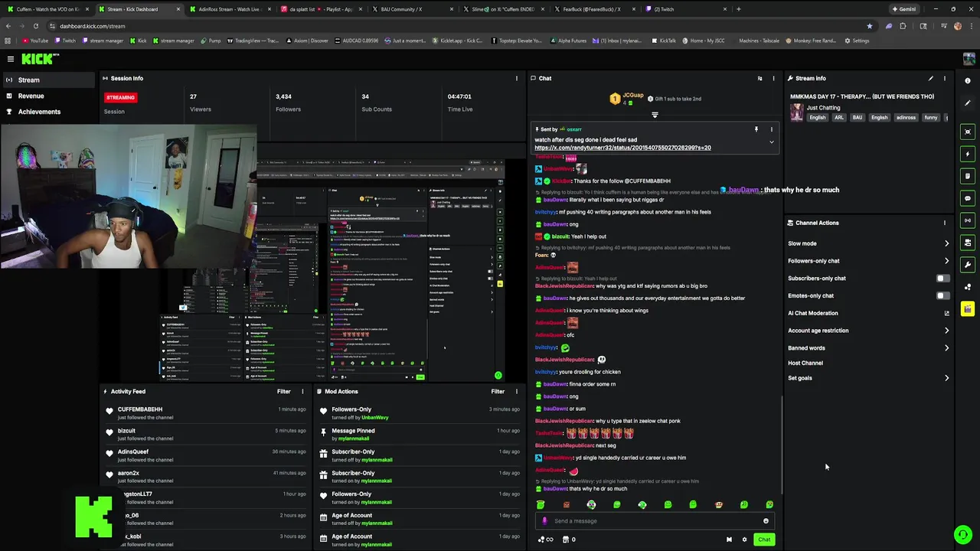Open the hamburger menu beside Kick logo

pyautogui.click(x=11, y=59)
